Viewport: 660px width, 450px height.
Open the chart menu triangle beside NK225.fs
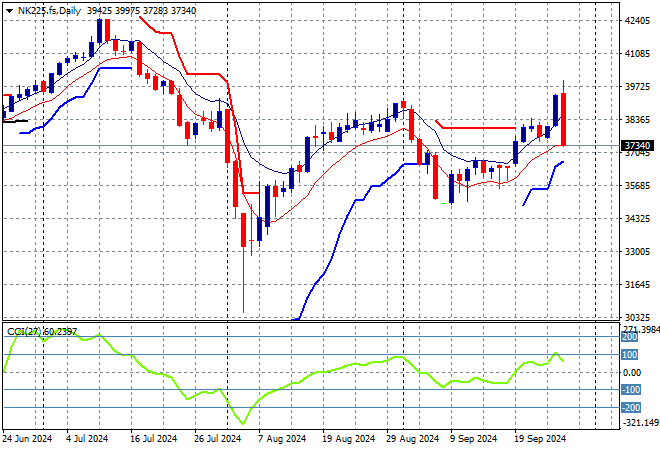[9, 11]
